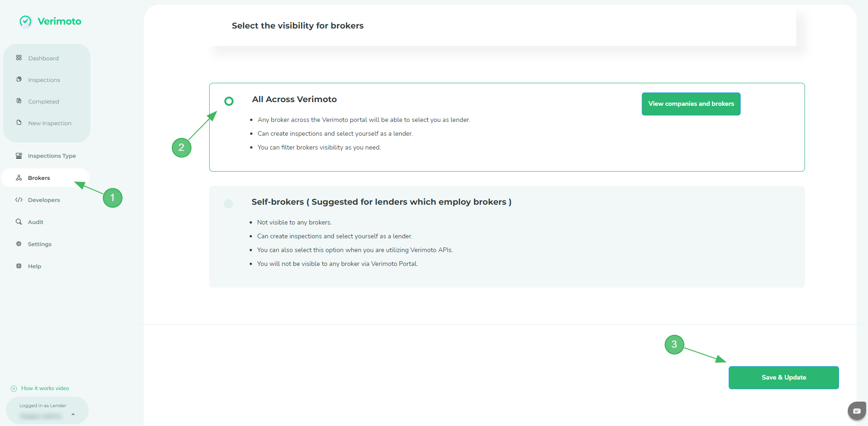This screenshot has height=426, width=868.
Task: Click text 'You can filter brokers visibility as you need.'
Action: coord(319,148)
